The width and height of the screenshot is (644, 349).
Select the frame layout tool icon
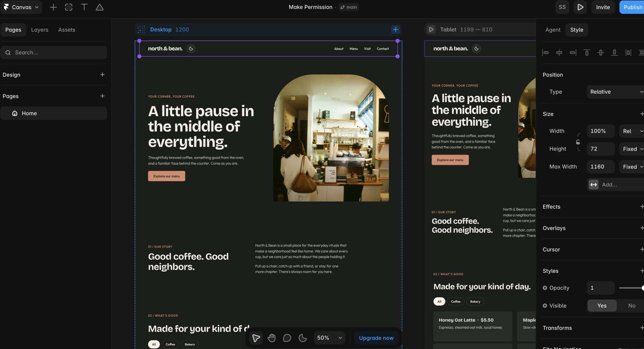pyautogui.click(x=69, y=7)
